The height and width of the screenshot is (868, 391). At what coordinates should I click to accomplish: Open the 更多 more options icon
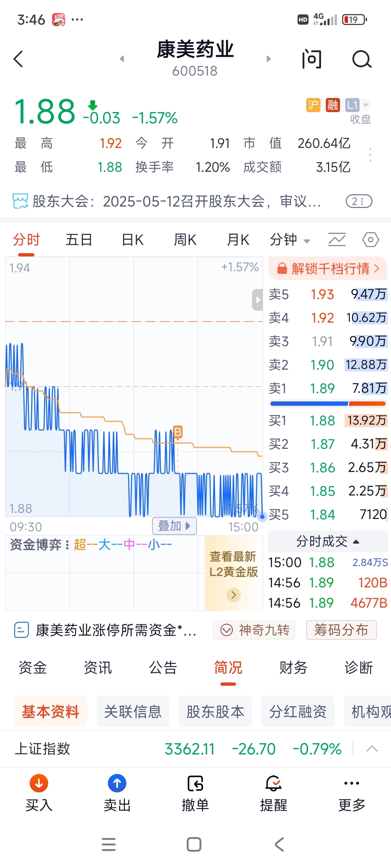coord(352,783)
